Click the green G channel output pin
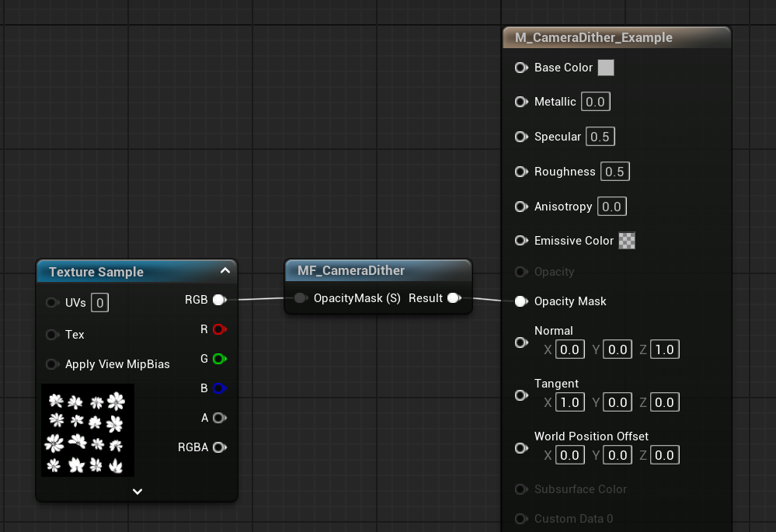Viewport: 776px width, 532px height. (219, 359)
